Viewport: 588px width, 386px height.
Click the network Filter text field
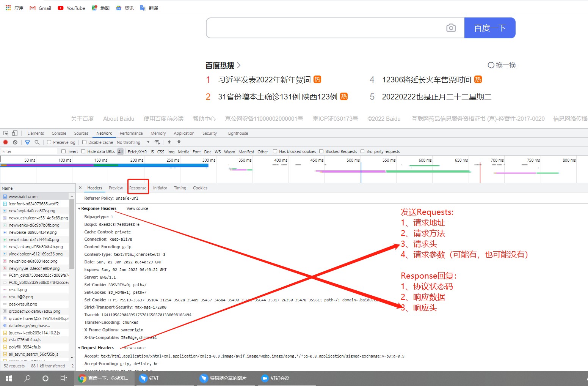click(x=29, y=151)
